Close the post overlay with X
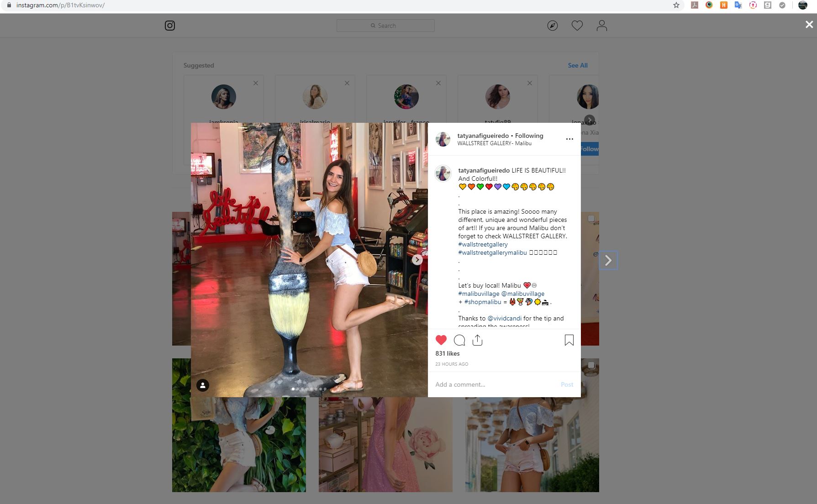This screenshot has width=817, height=504. (x=809, y=25)
